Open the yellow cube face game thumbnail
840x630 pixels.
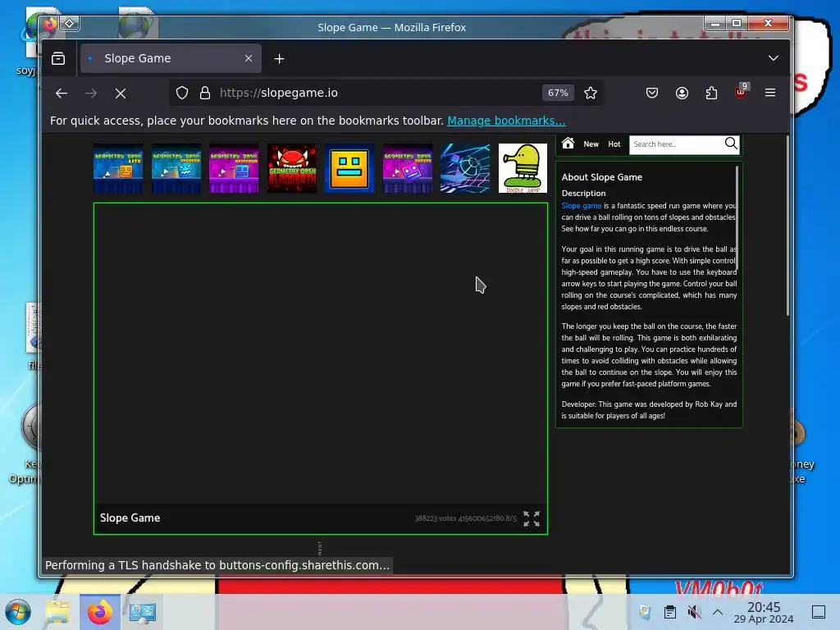(349, 168)
